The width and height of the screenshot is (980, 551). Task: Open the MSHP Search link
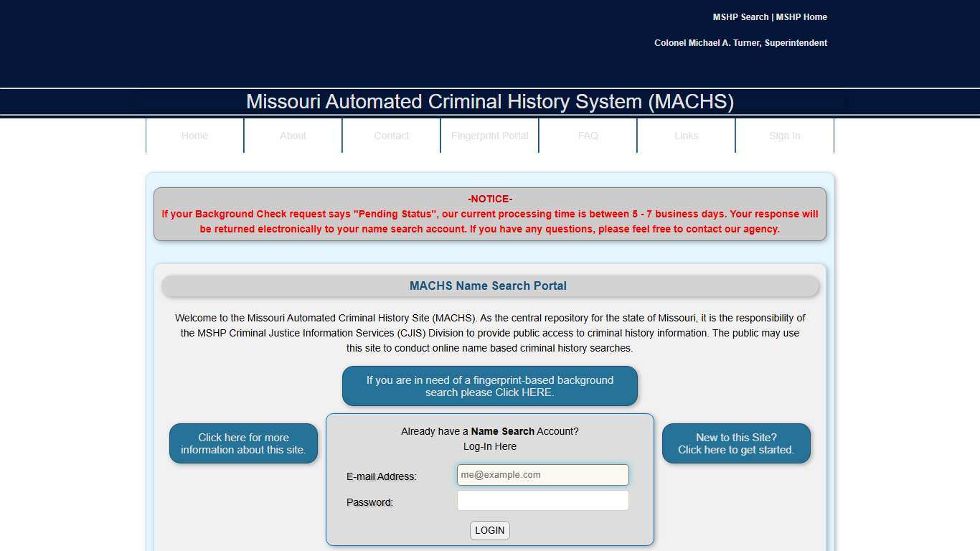pos(740,17)
